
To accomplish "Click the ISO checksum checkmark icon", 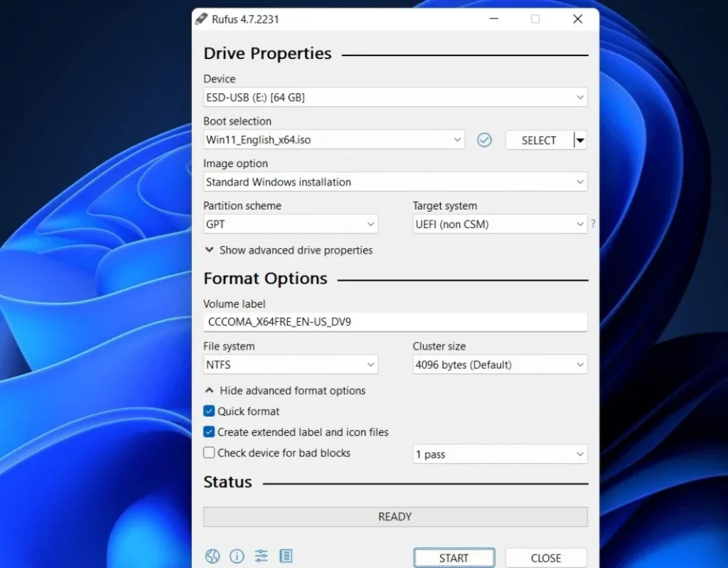I will (484, 140).
